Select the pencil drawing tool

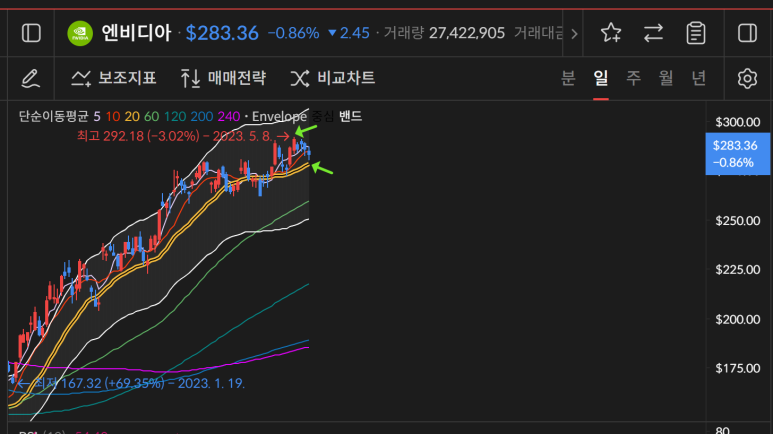click(30, 78)
